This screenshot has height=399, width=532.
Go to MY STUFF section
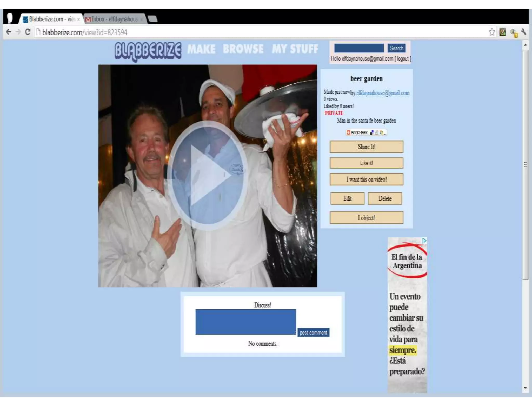[x=295, y=49]
